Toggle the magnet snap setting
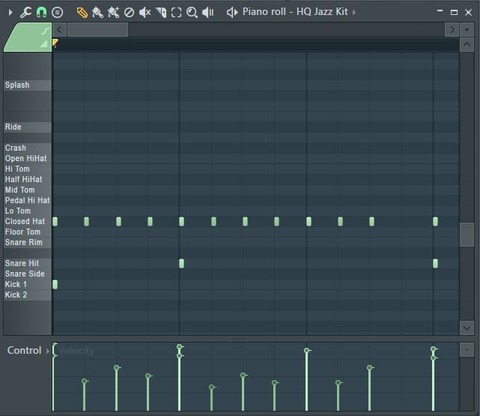480x416 pixels. click(x=41, y=12)
